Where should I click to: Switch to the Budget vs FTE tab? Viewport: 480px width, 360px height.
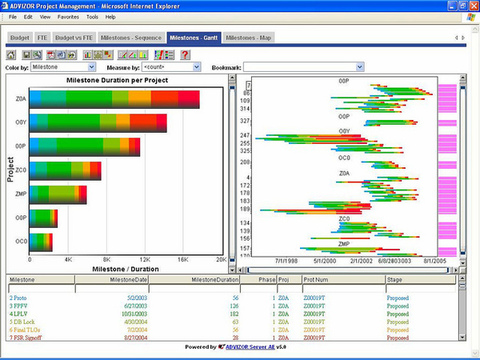pos(74,38)
